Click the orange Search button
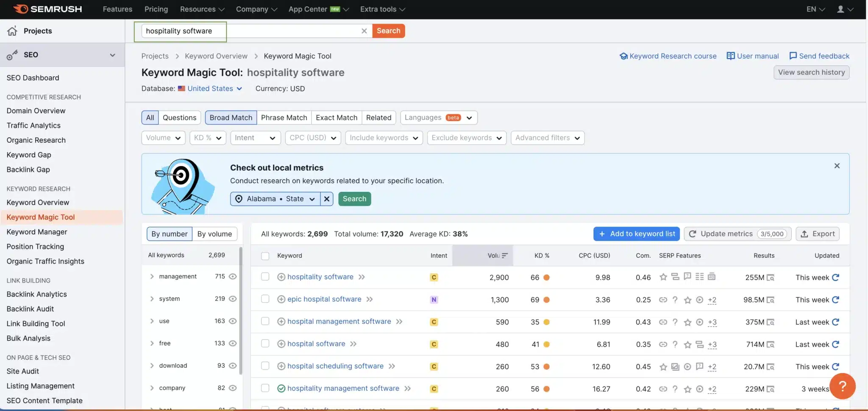Viewport: 868px width, 411px height. click(389, 31)
